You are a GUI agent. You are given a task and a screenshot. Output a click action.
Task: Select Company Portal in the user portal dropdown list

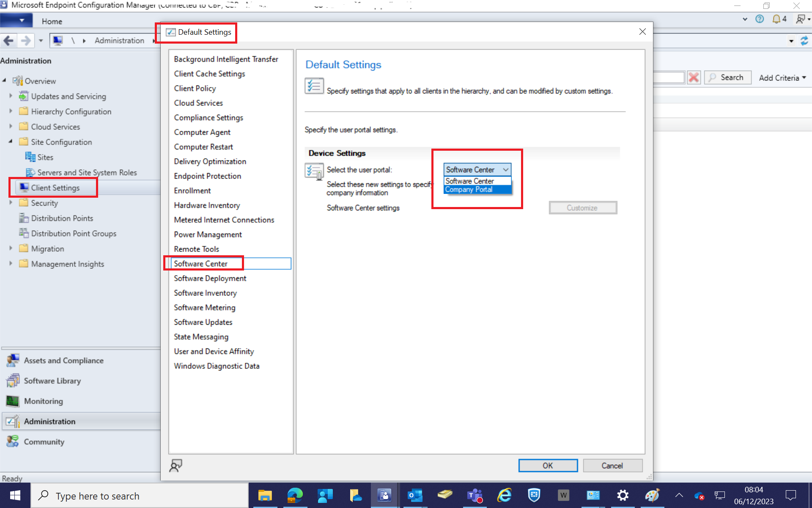(x=477, y=190)
